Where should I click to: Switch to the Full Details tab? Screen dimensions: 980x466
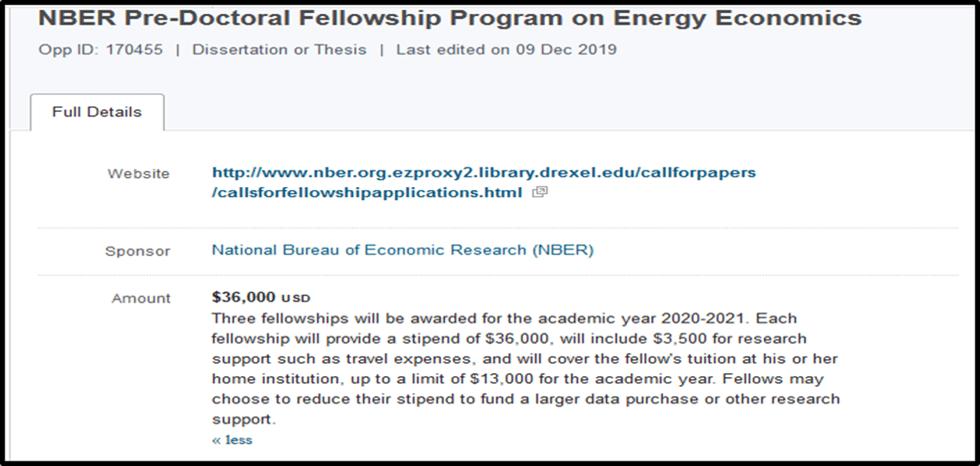[x=96, y=112]
